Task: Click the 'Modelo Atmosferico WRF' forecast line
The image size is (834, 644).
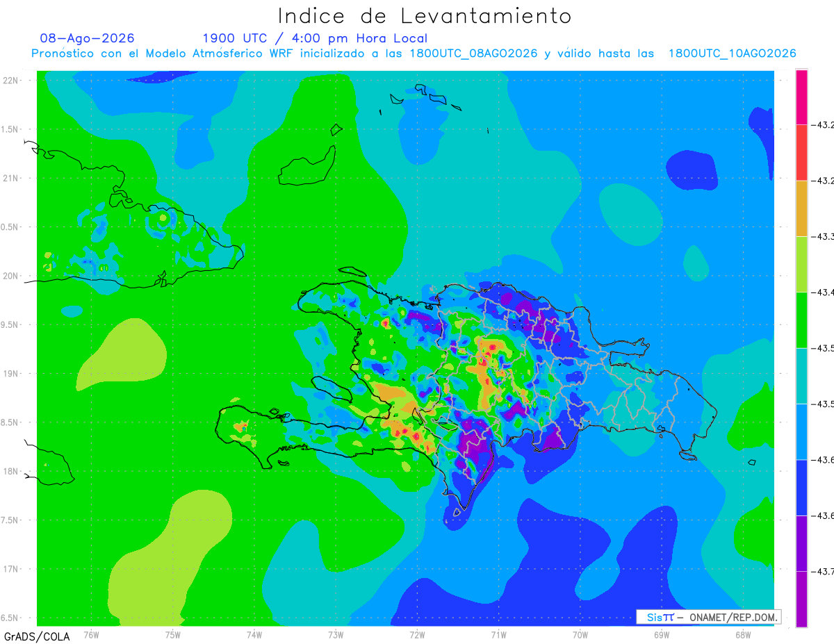Action: pos(414,53)
